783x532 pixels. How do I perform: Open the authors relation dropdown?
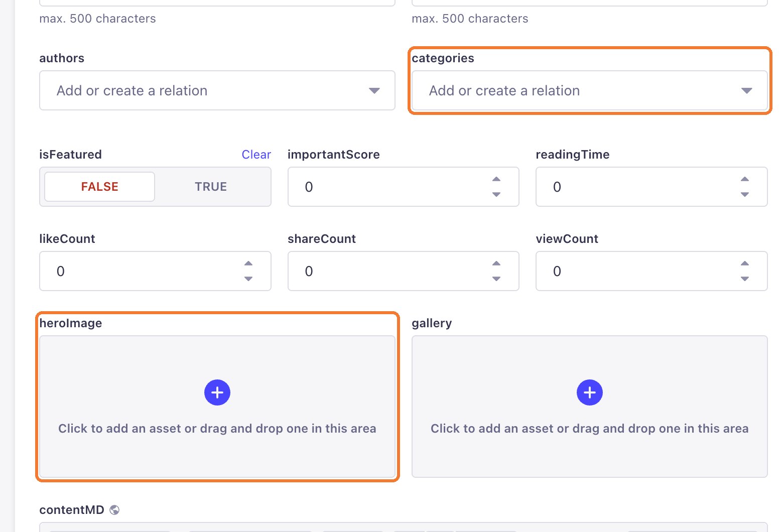[217, 90]
